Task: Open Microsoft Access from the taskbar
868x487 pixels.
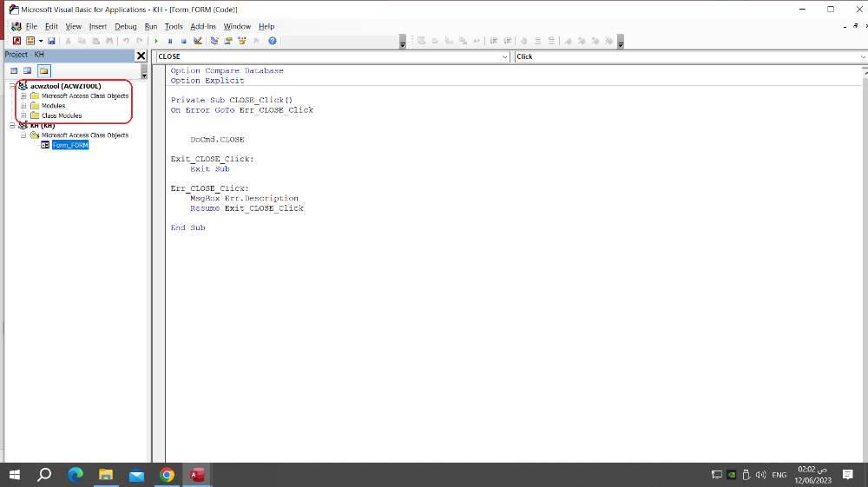Action: (x=197, y=475)
